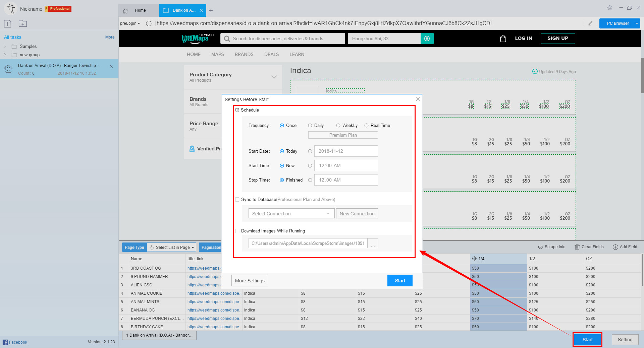Expand the new group folder
This screenshot has width=644, height=348.
[x=5, y=55]
